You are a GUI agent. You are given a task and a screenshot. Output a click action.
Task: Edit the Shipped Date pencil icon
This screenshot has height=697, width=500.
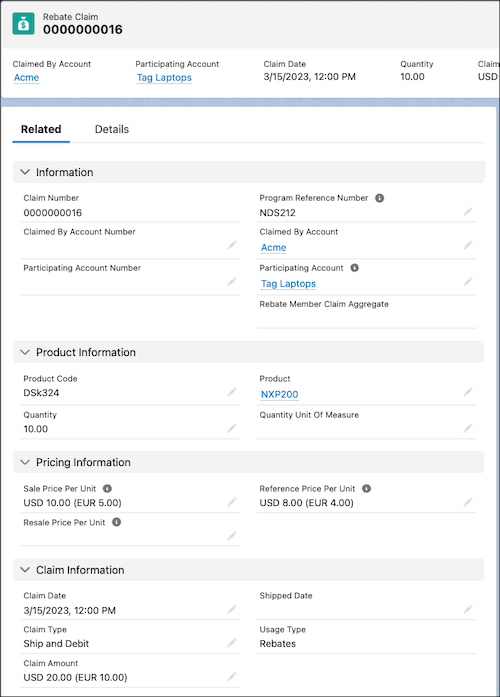[x=468, y=609]
